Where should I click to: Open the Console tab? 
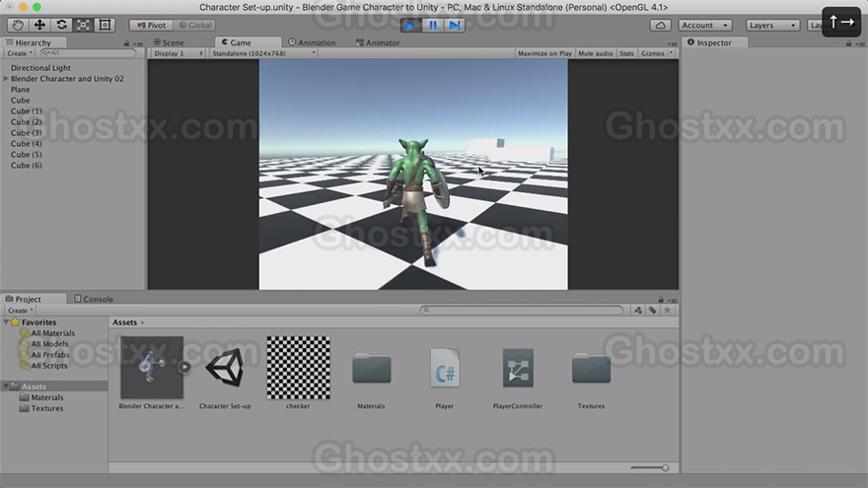94,299
